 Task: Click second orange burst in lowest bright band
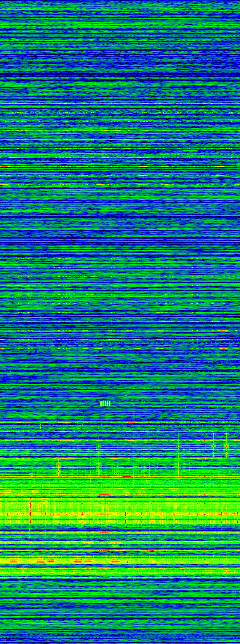(x=40, y=561)
